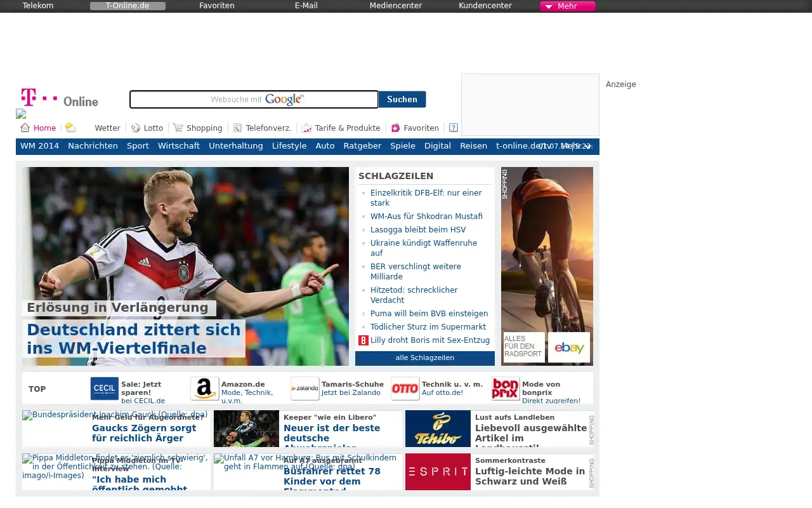Image resolution: width=812 pixels, height=508 pixels.
Task: Open headline Lasogga bleibt beim HSV
Action: (418, 230)
